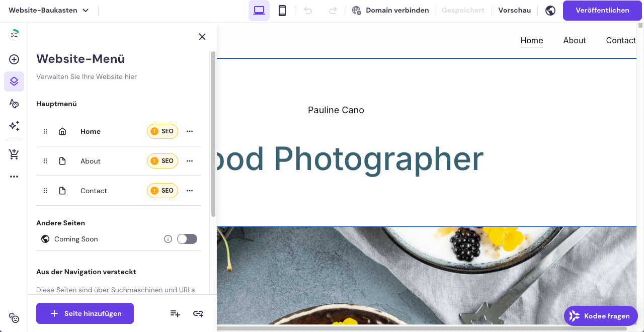
Task: Switch to desktop view icon
Action: [x=259, y=11]
